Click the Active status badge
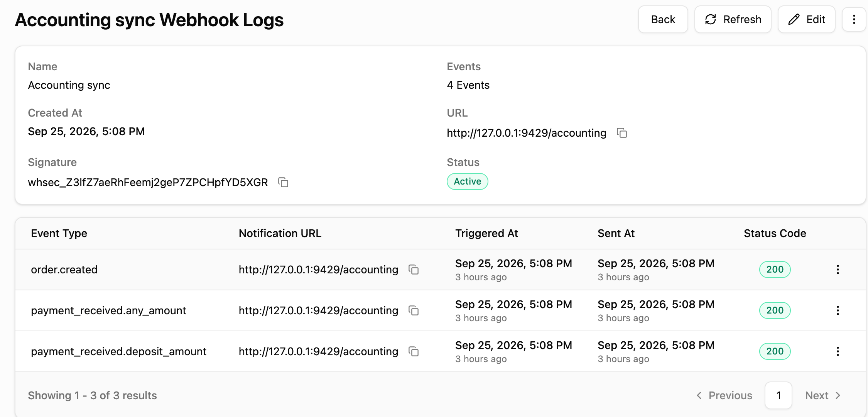Viewport: 868px width, 417px height. coord(467,181)
